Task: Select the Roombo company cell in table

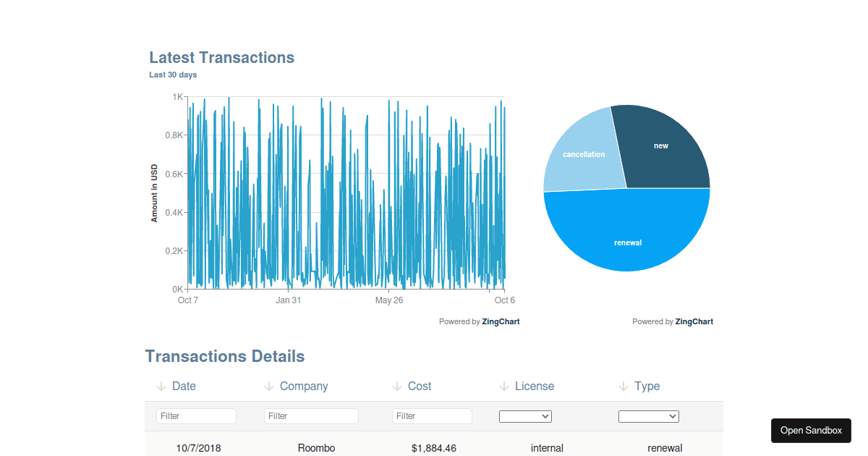Action: pos(316,448)
